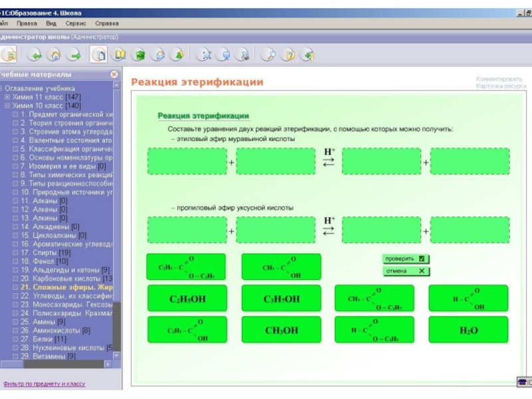The image size is (532, 399).
Task: Select 7. Изомерия и ее виды
Action: point(63,166)
